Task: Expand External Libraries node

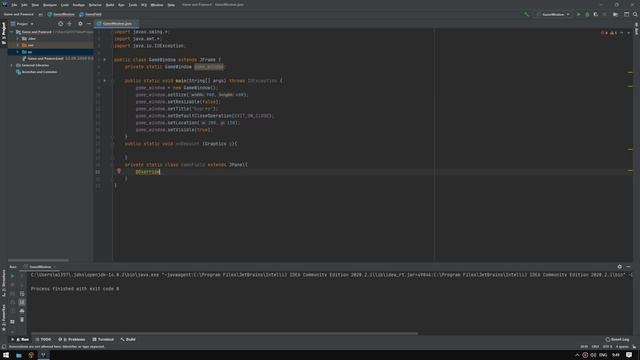Action: coord(11,65)
